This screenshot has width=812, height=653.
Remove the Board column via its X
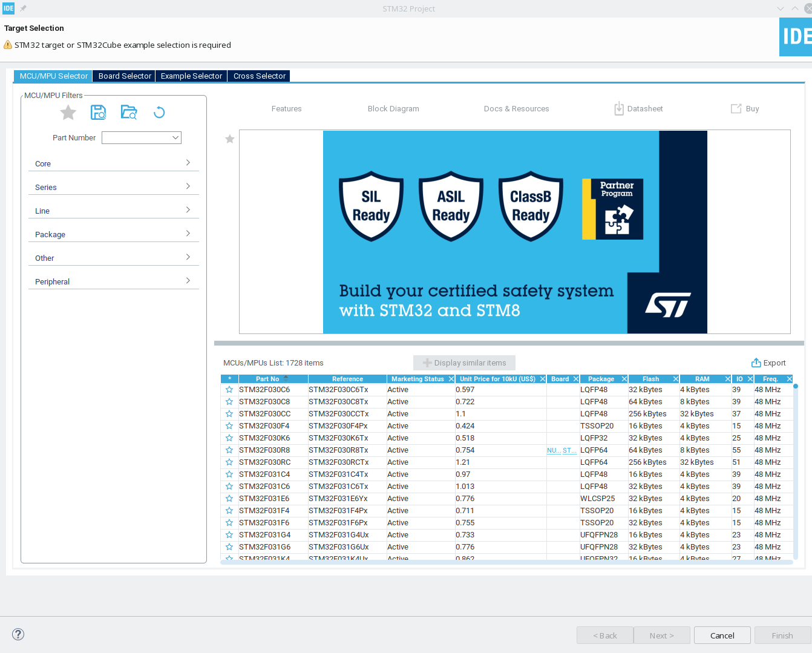tap(576, 379)
